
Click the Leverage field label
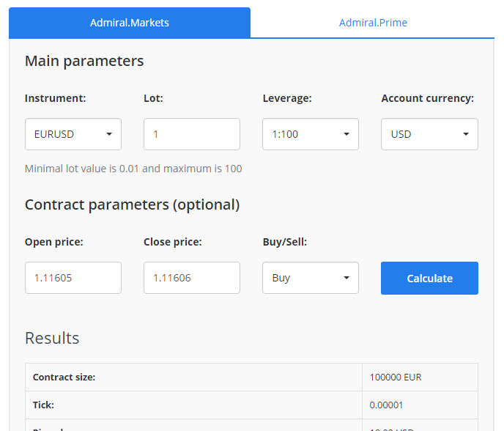click(x=287, y=98)
